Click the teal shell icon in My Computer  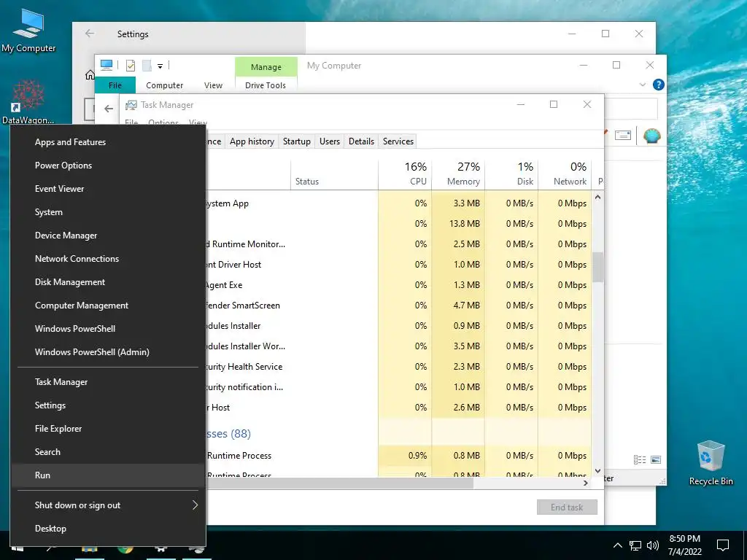(x=651, y=136)
